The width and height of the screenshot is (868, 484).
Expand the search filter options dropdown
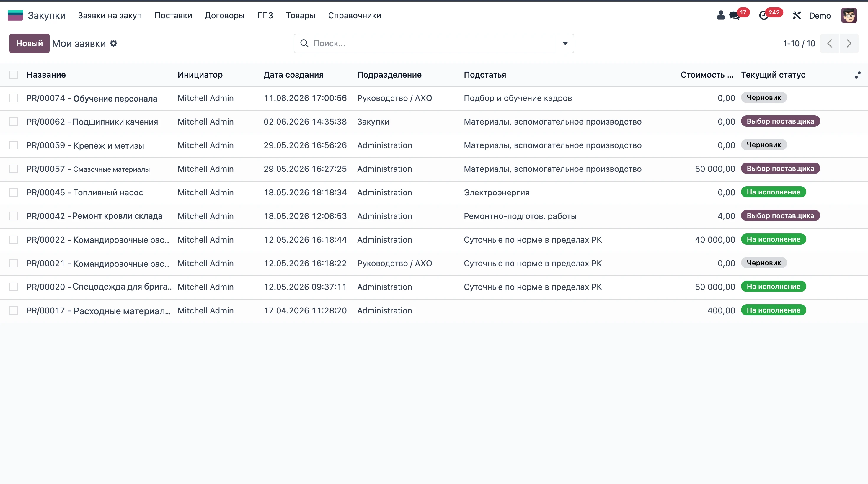(565, 43)
